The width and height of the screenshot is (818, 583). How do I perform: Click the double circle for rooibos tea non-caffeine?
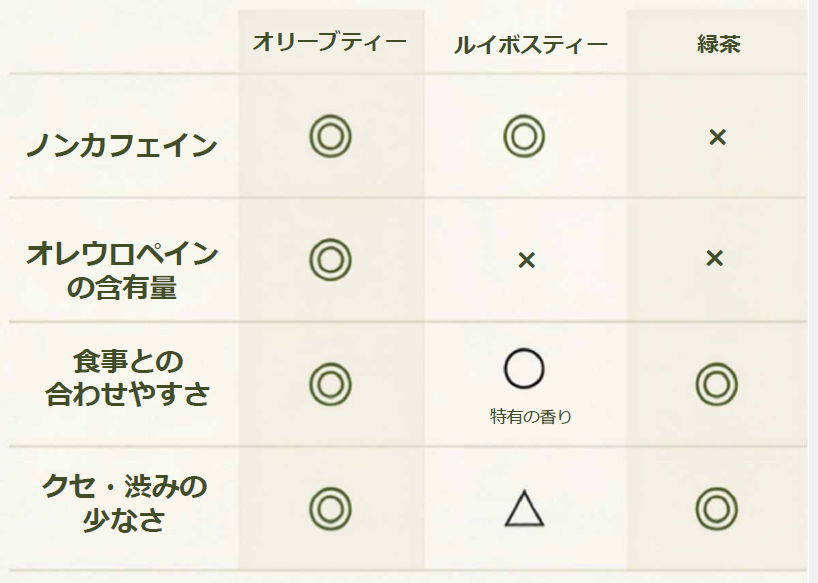tap(524, 137)
